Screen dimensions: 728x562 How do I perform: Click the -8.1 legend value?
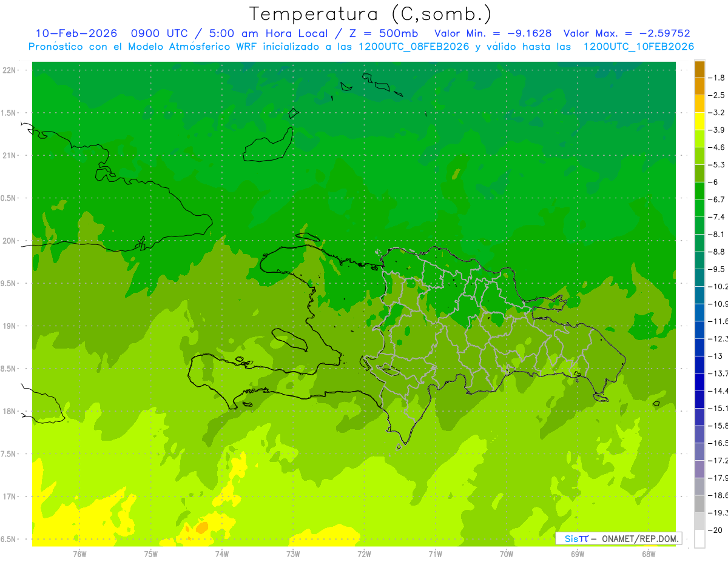pos(716,234)
